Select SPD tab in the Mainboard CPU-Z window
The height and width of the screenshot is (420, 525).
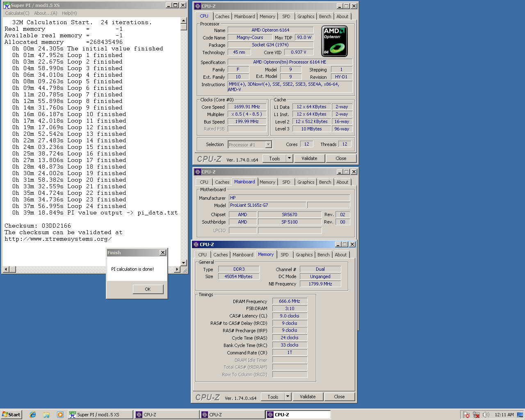click(286, 182)
